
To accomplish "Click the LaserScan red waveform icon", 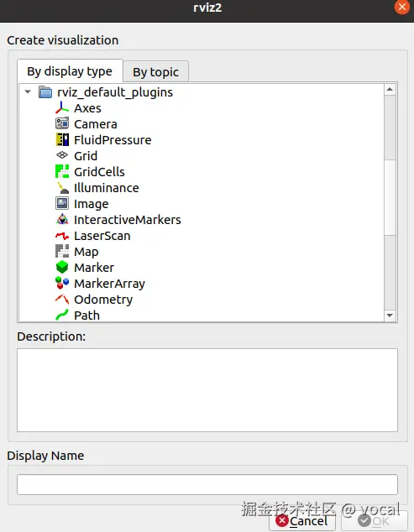I will [x=62, y=236].
